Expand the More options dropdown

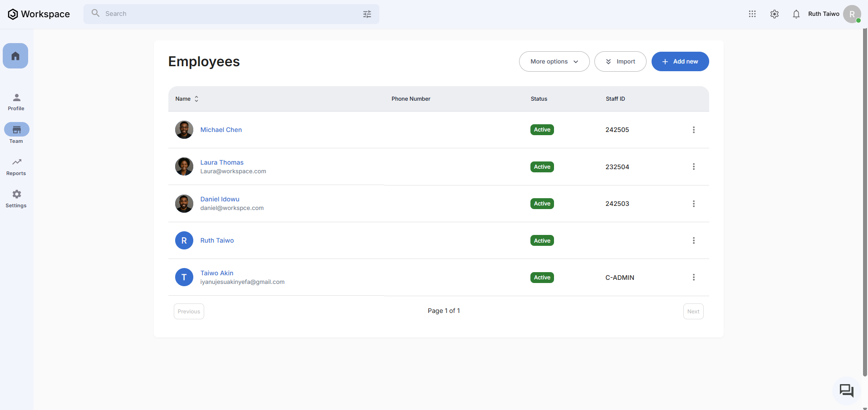tap(554, 62)
